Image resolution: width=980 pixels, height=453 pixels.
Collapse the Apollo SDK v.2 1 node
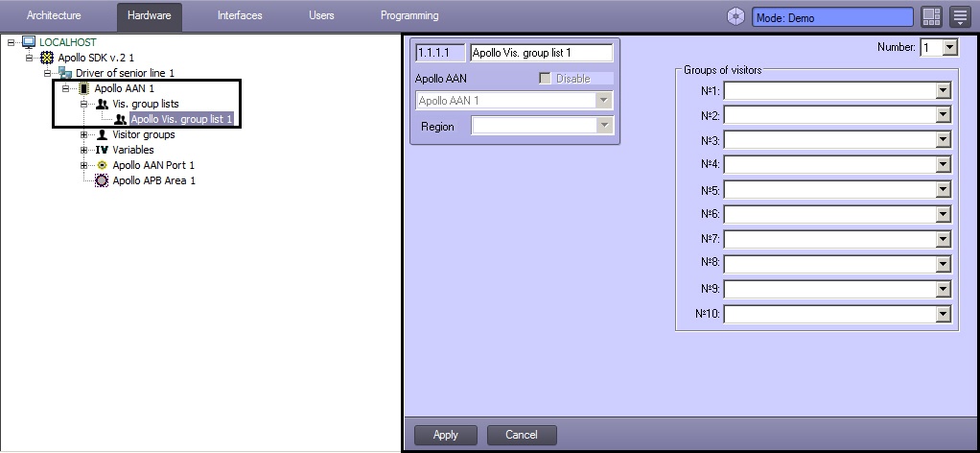(x=29, y=58)
